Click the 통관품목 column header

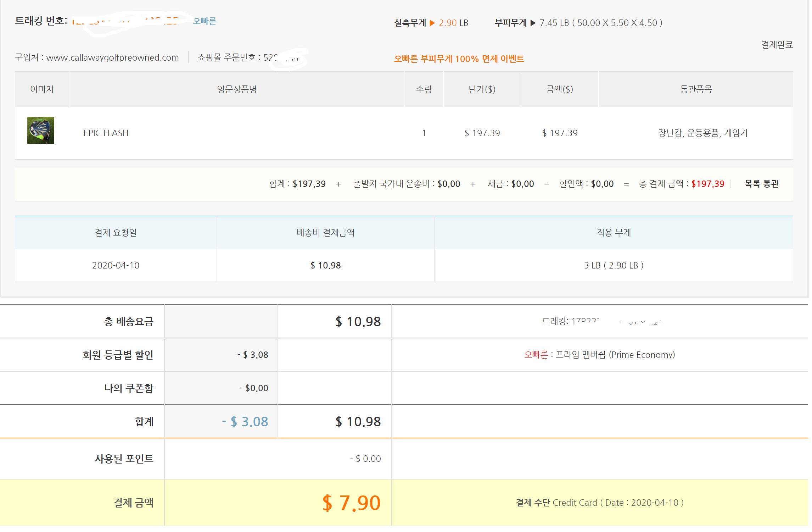point(695,89)
